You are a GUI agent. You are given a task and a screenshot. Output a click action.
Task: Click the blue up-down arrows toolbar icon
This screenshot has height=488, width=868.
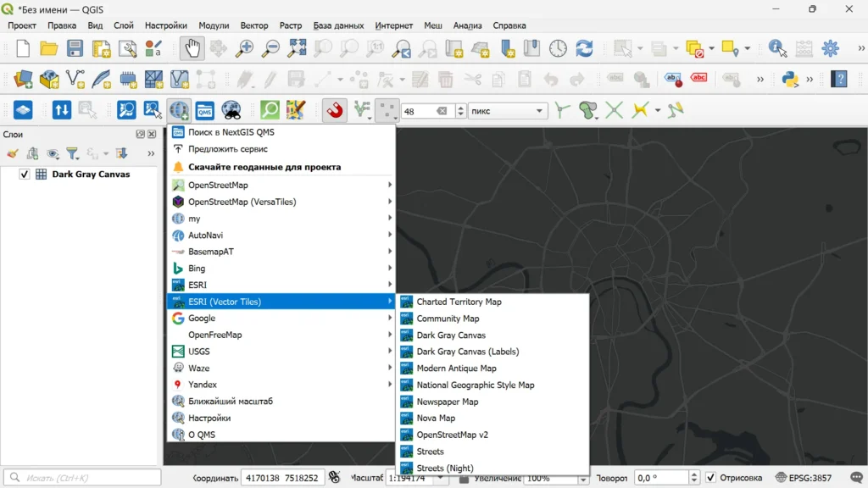tap(61, 110)
